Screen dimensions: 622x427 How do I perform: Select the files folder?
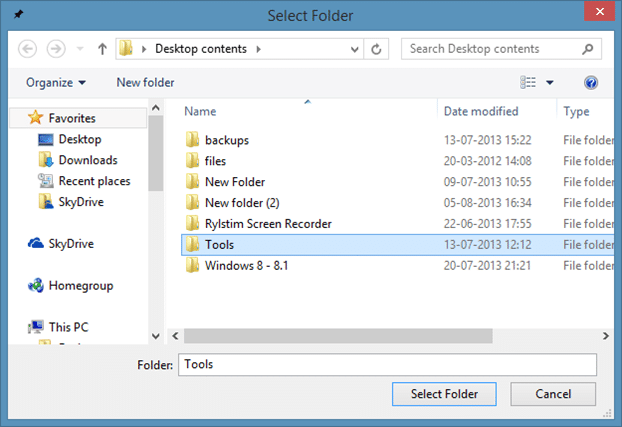pos(215,161)
